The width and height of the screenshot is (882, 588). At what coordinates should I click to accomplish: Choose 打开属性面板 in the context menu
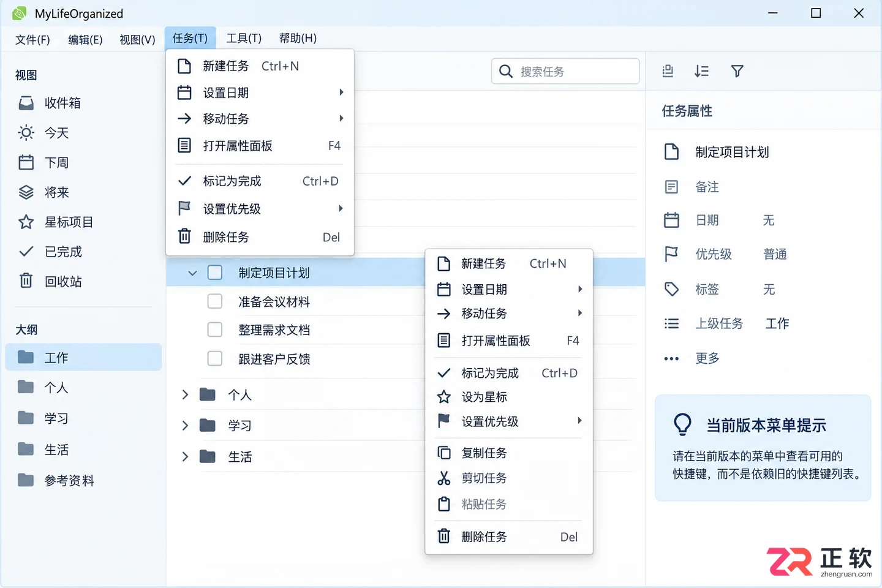pyautogui.click(x=509, y=341)
